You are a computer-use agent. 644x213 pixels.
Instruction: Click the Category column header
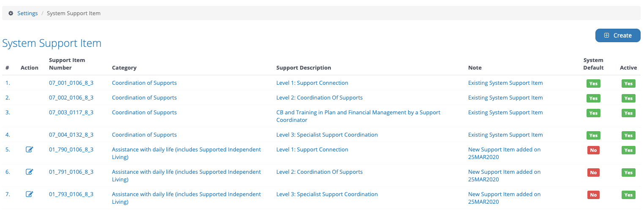(x=124, y=67)
